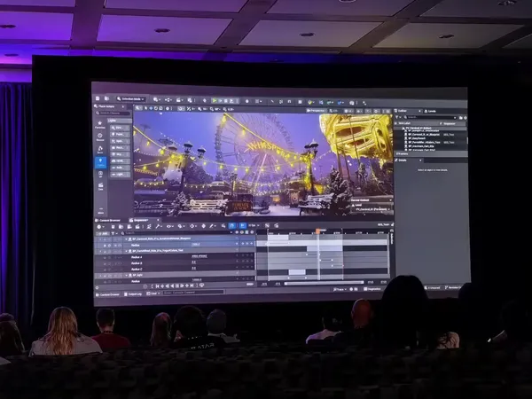Click the orange timeline playhead marker
The width and height of the screenshot is (532, 399).
point(318,231)
